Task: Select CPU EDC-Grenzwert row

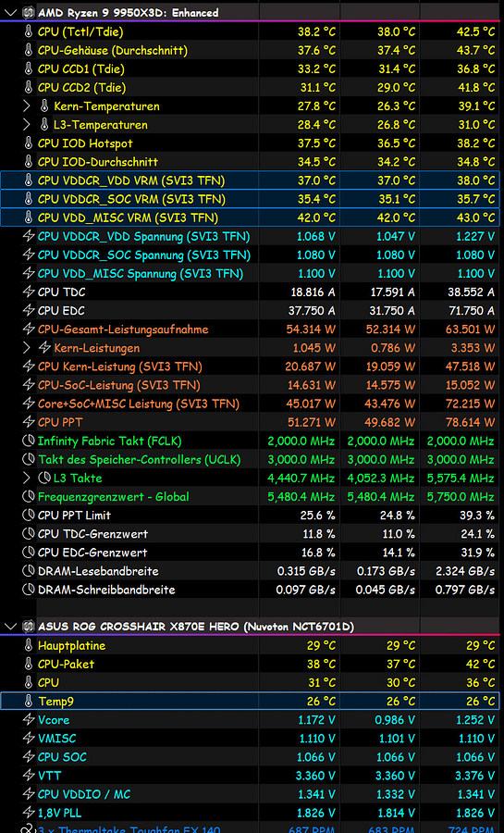Action: click(252, 553)
